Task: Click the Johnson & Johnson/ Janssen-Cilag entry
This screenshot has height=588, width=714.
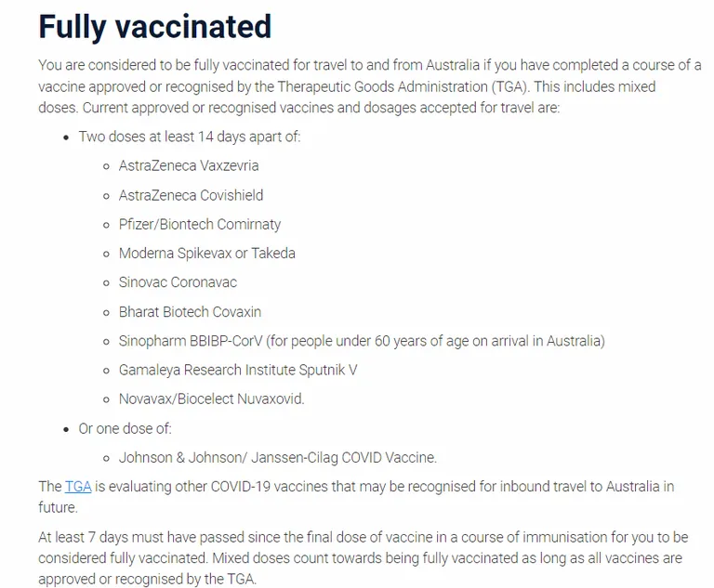Action: pos(278,457)
